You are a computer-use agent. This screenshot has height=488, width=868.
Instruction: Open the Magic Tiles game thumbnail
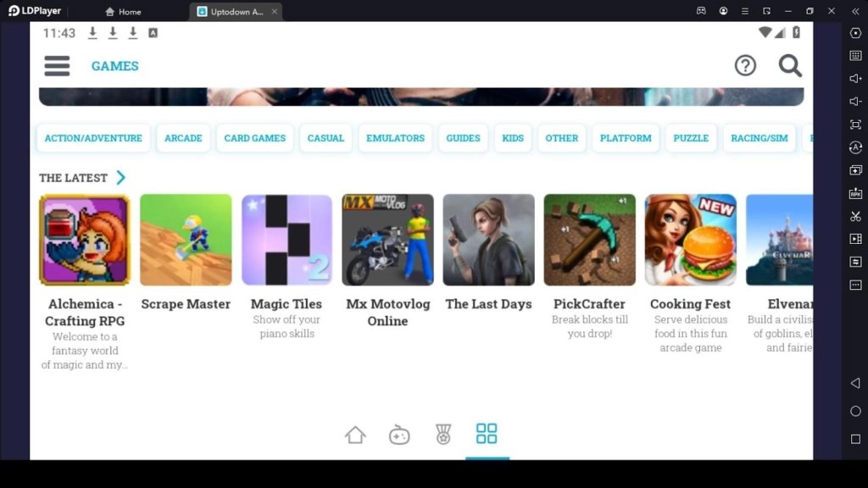(x=287, y=240)
